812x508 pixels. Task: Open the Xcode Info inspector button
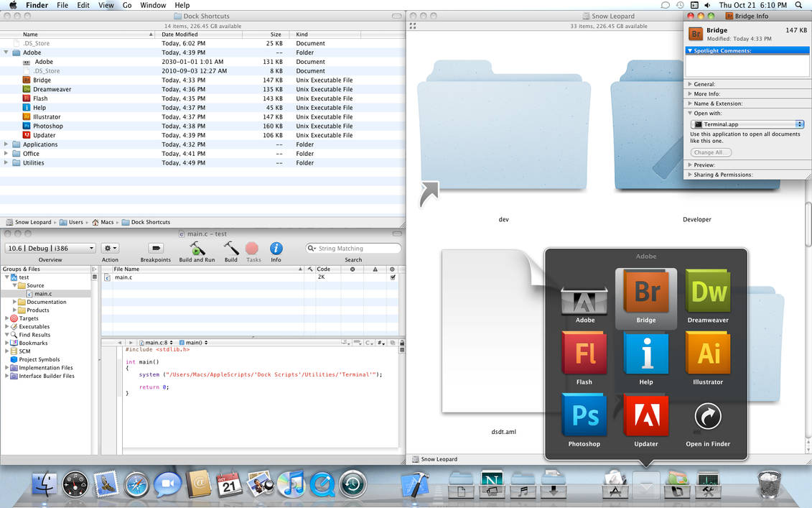tap(276, 251)
